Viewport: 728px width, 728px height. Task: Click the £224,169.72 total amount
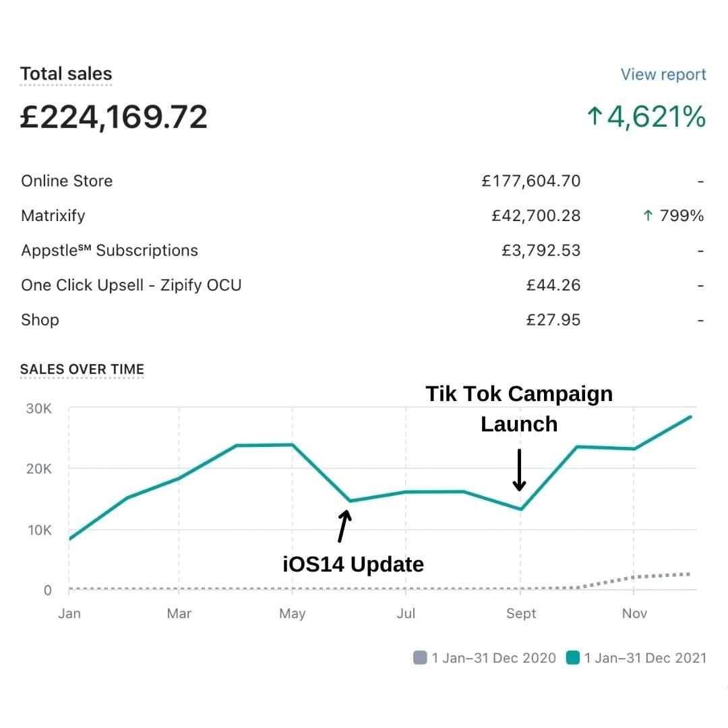pyautogui.click(x=113, y=117)
